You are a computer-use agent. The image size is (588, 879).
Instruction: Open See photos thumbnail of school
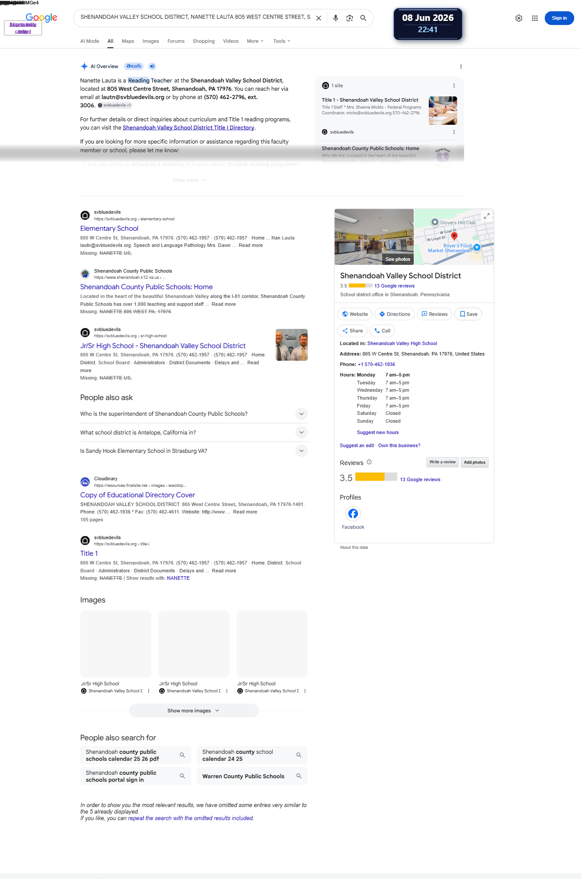(374, 237)
